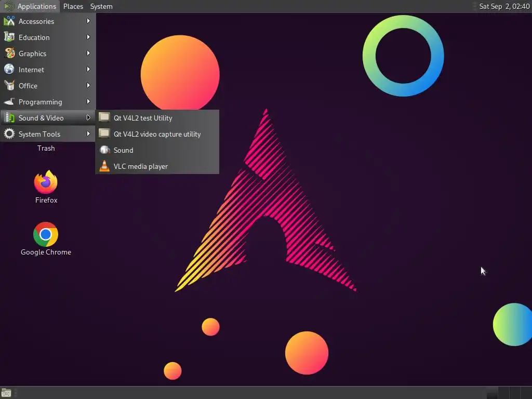Click the Qt V4L2 video capture icon
This screenshot has width=532, height=399.
104,134
